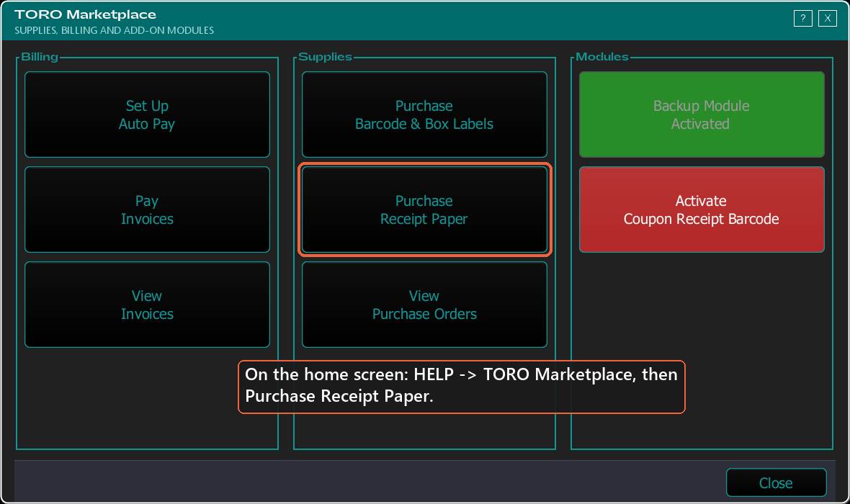The width and height of the screenshot is (850, 504).
Task: Click the Close button at bottom
Action: click(777, 482)
